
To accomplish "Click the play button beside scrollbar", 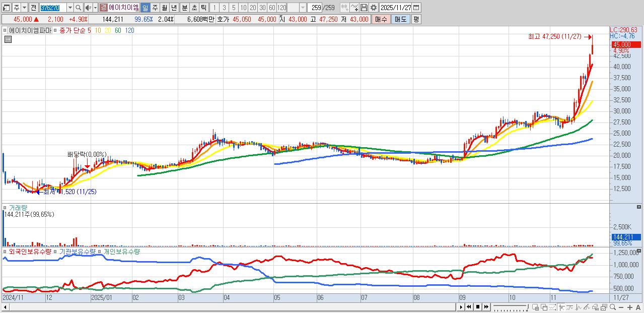I will pyautogui.click(x=461, y=307).
